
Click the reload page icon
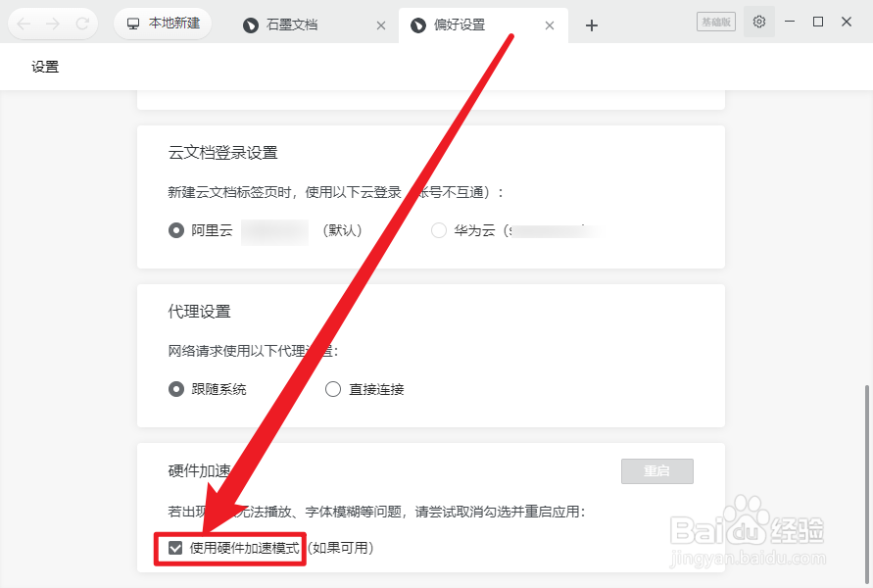point(82,24)
